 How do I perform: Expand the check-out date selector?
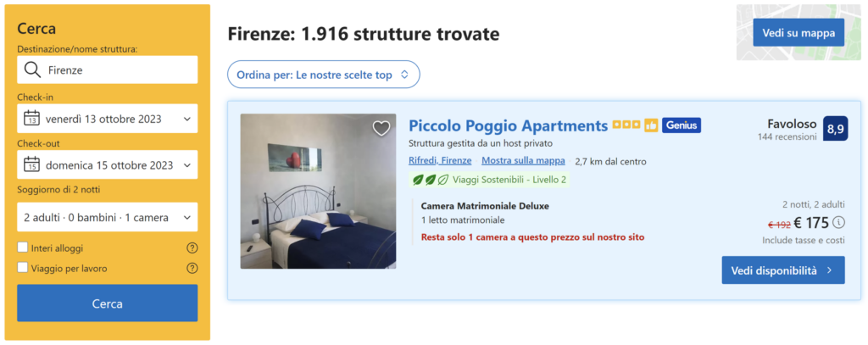tap(107, 164)
